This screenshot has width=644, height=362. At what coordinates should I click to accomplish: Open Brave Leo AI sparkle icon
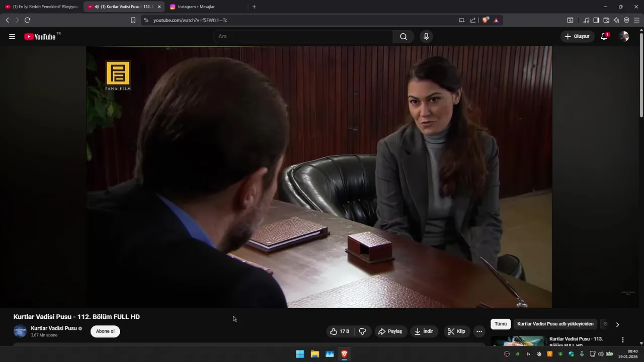coord(616,20)
